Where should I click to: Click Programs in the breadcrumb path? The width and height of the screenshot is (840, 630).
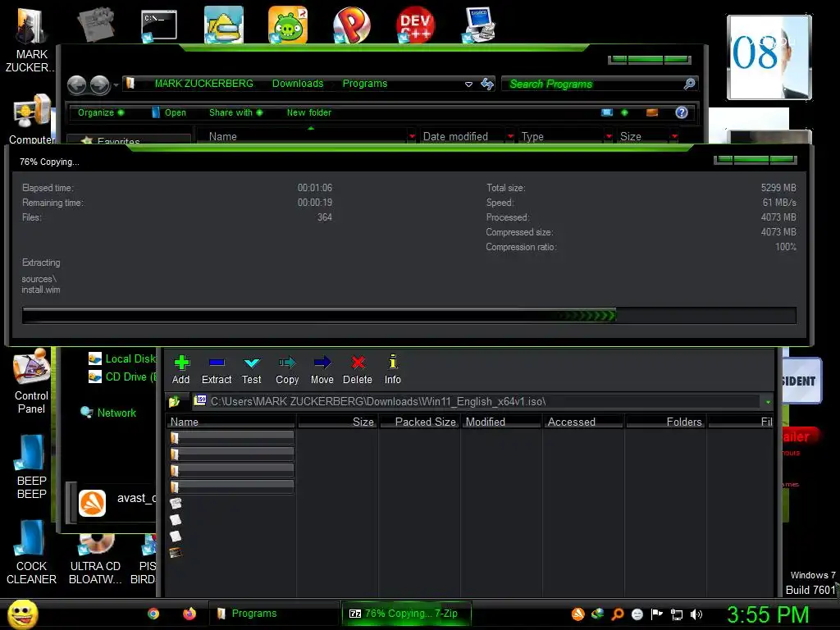click(x=365, y=84)
